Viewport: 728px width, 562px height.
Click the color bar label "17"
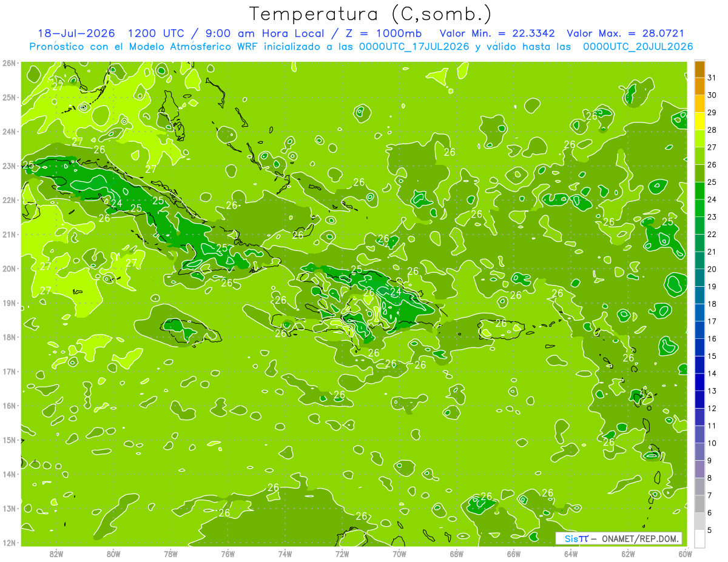pyautogui.click(x=712, y=321)
